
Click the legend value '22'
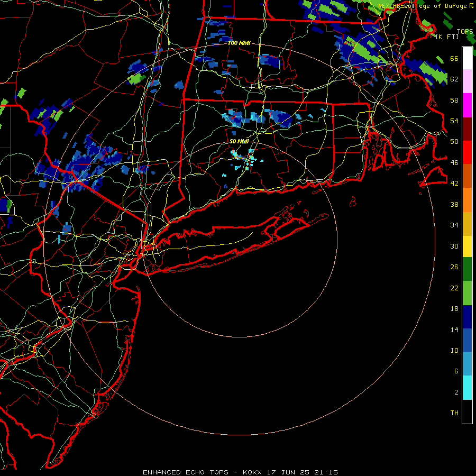click(454, 288)
